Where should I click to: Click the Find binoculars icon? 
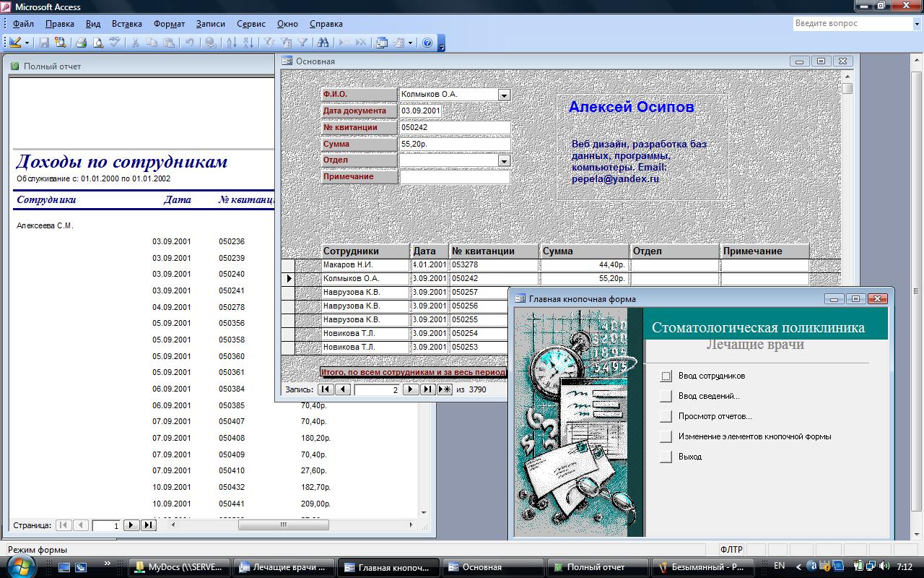tap(323, 43)
